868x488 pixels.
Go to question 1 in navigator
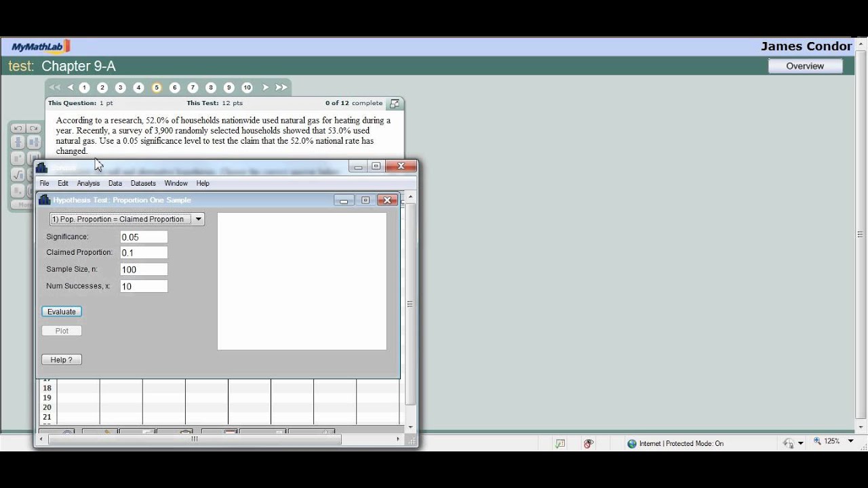84,87
